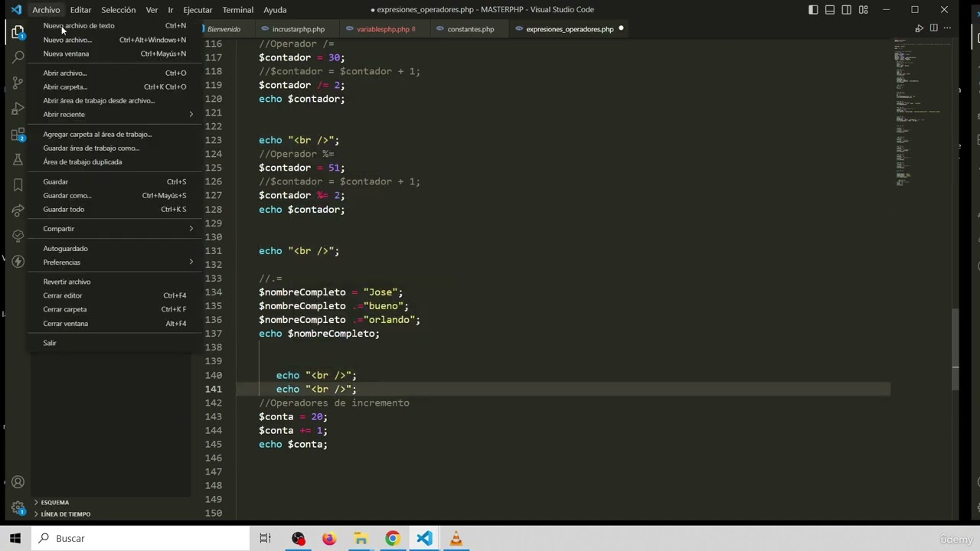The width and height of the screenshot is (980, 551).
Task: Click the red-black circular taskbar app icon
Action: click(298, 538)
